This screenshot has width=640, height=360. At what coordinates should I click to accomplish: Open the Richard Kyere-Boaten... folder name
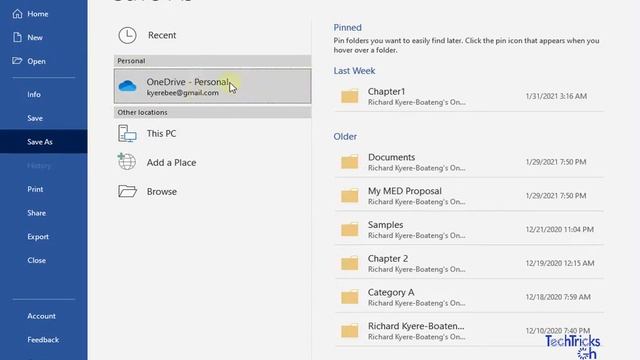416,326
